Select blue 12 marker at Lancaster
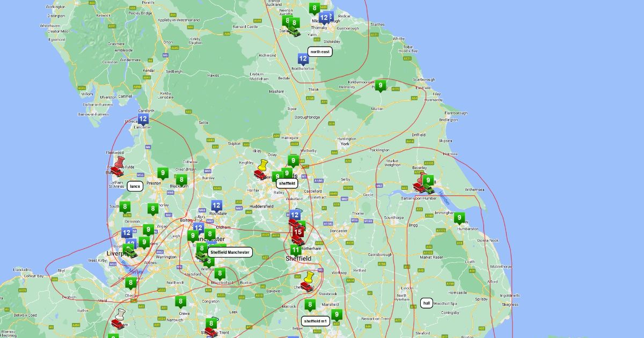This screenshot has width=644, height=338. tap(143, 119)
